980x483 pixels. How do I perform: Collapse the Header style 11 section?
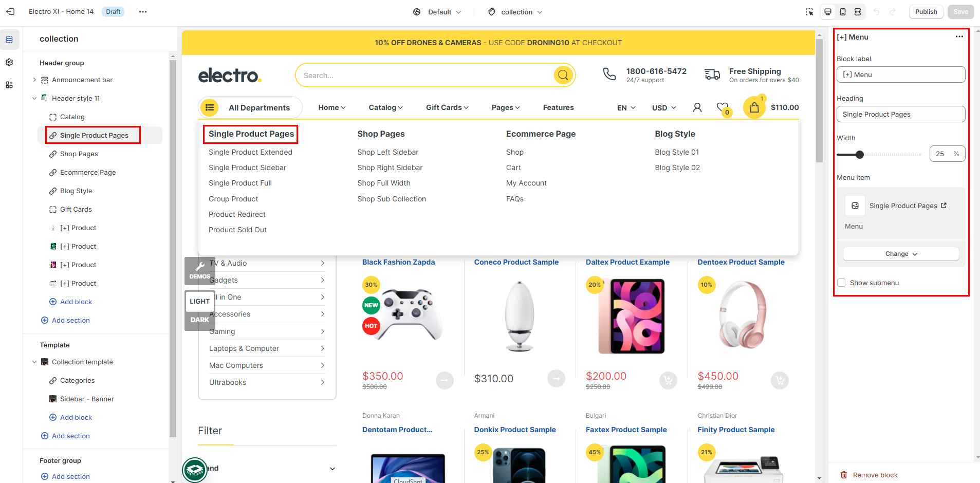pyautogui.click(x=34, y=98)
